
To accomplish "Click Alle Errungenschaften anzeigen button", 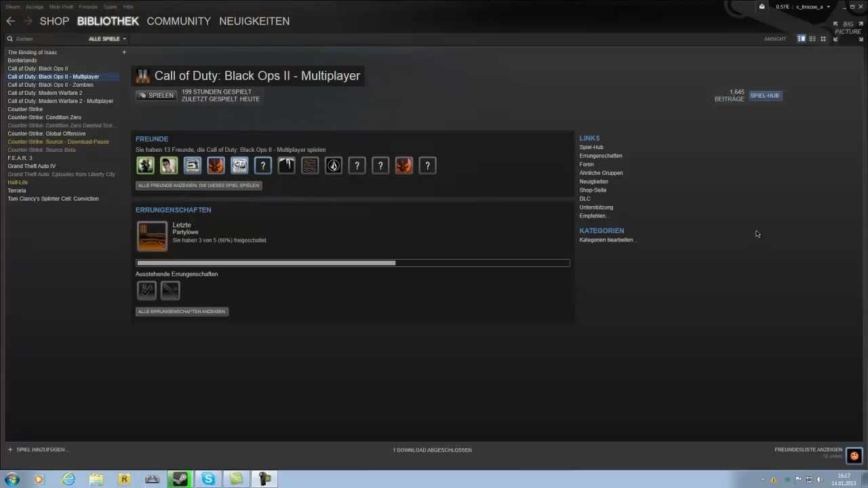I will pyautogui.click(x=182, y=311).
